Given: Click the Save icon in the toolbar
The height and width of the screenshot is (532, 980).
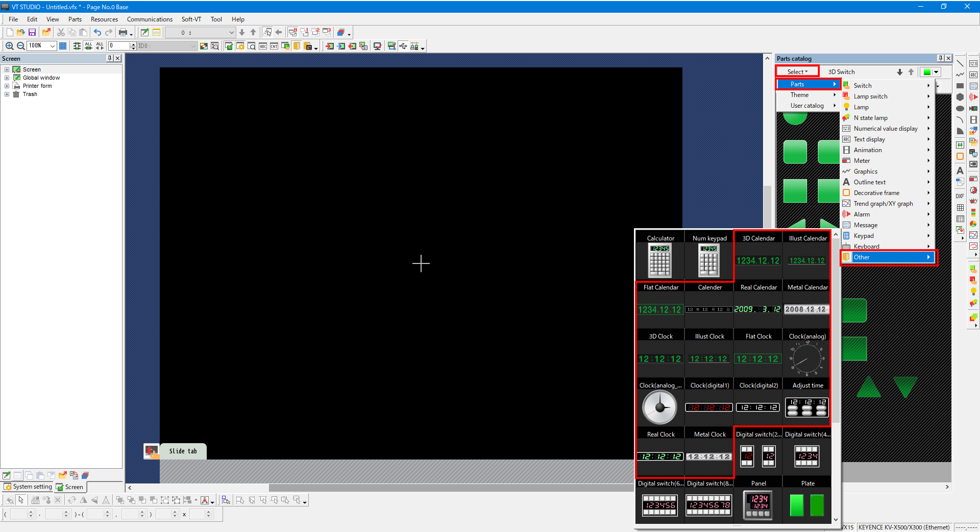Looking at the screenshot, I should [x=32, y=32].
